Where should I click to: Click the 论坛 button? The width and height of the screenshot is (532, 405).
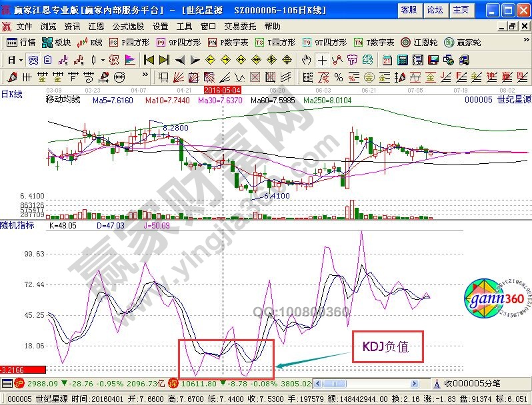click(434, 10)
